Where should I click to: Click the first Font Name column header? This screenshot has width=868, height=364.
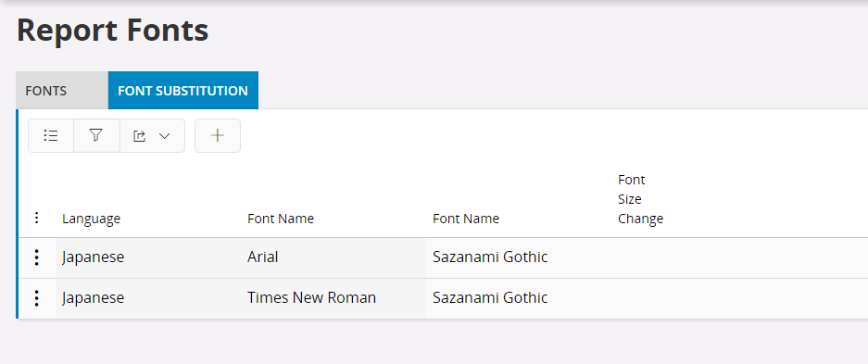tap(281, 219)
